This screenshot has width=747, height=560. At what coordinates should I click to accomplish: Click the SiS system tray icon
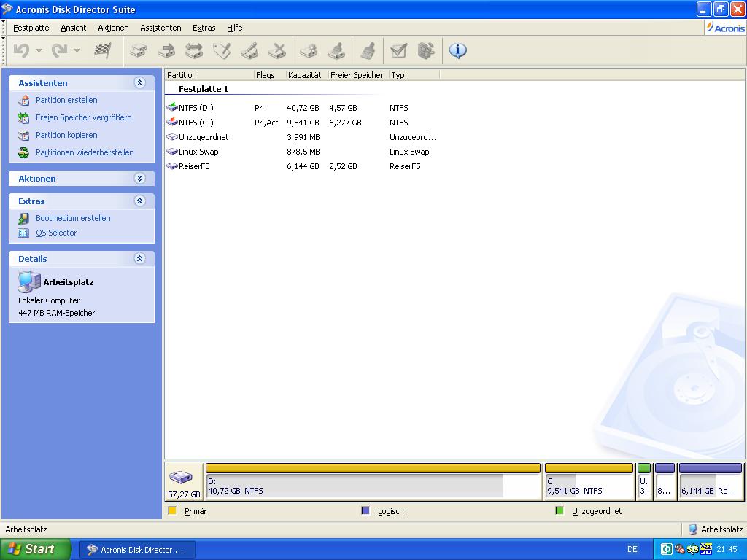693,549
